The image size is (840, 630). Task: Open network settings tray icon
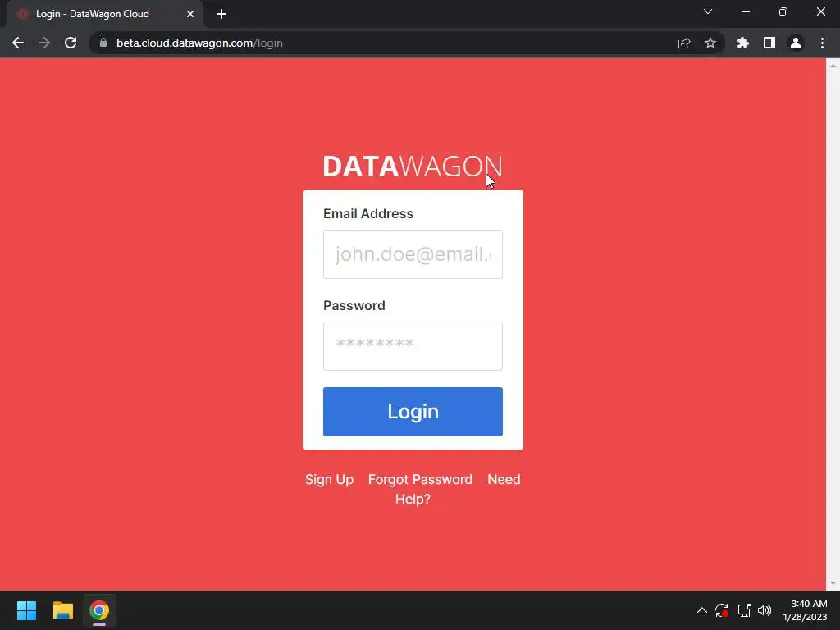click(x=744, y=610)
